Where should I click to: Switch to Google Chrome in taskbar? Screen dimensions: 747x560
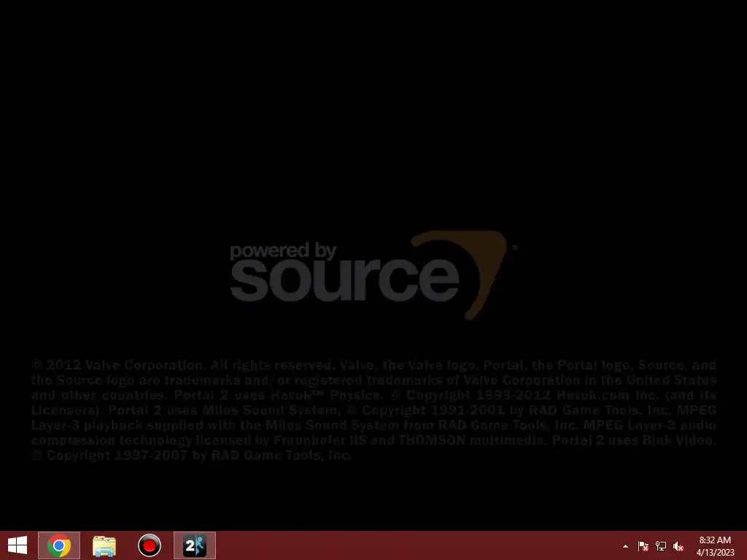pyautogui.click(x=59, y=545)
